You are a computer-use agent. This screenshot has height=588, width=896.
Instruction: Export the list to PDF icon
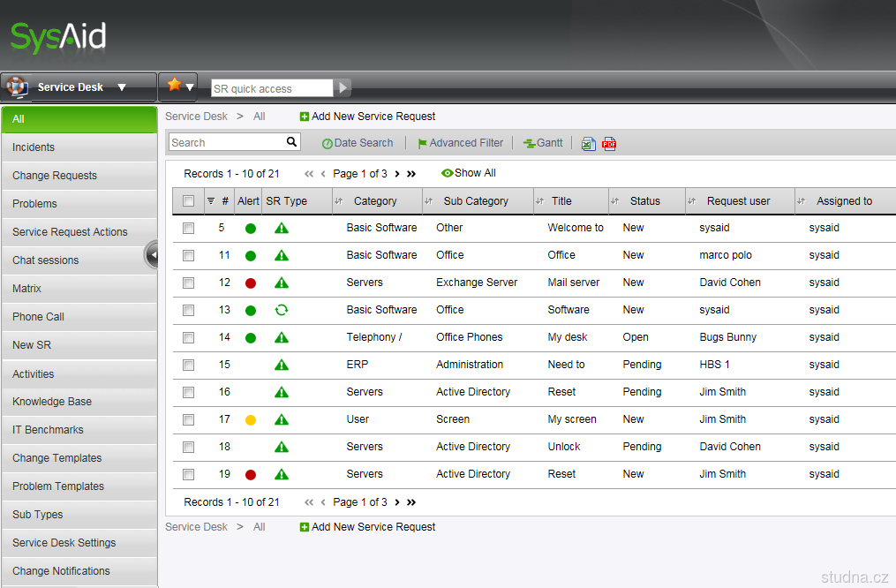[x=609, y=144]
